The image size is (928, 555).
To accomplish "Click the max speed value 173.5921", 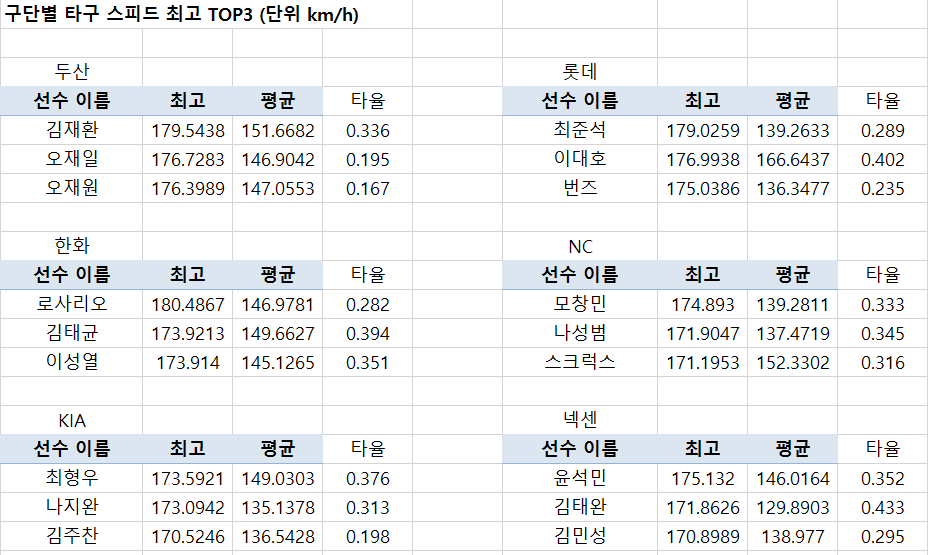I will pos(188,478).
